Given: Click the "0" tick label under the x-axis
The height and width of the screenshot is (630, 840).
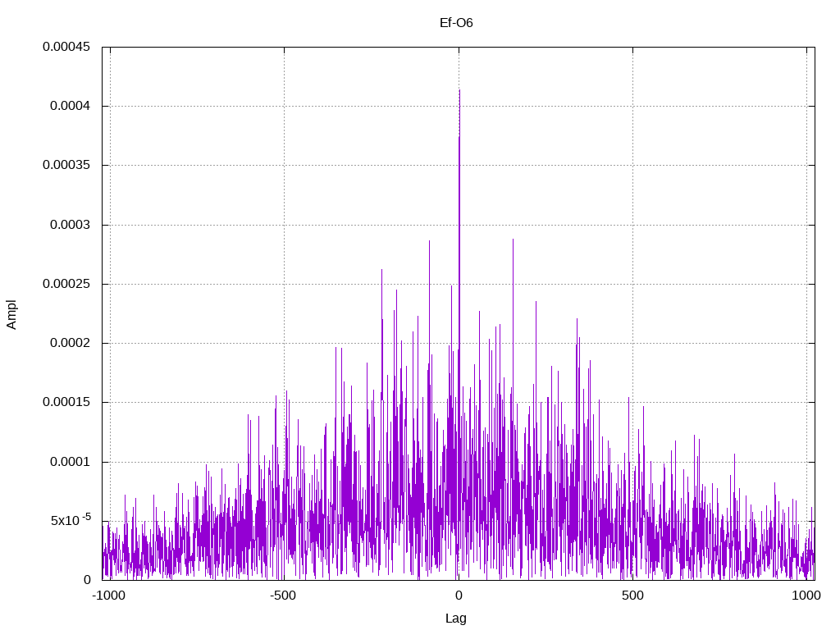Looking at the screenshot, I should pos(459,596).
